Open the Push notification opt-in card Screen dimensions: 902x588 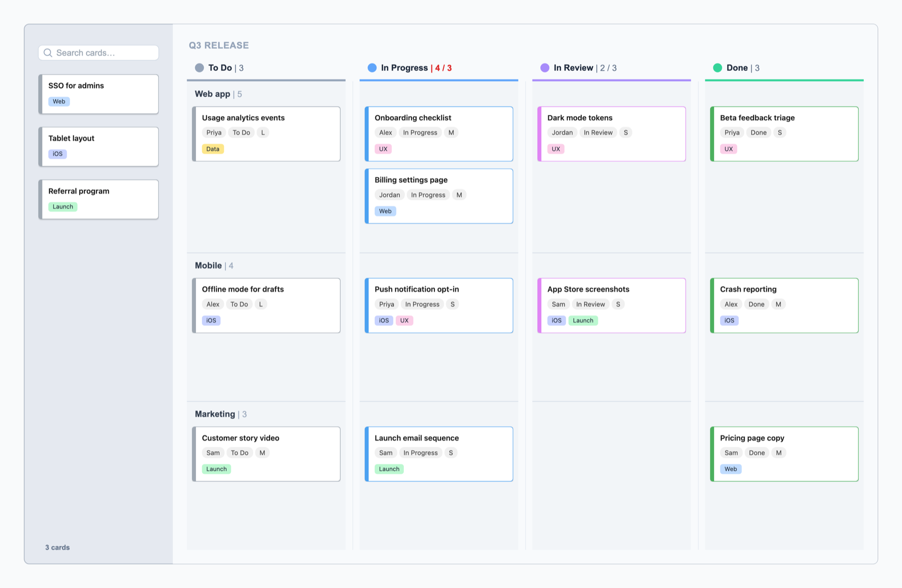click(x=439, y=306)
